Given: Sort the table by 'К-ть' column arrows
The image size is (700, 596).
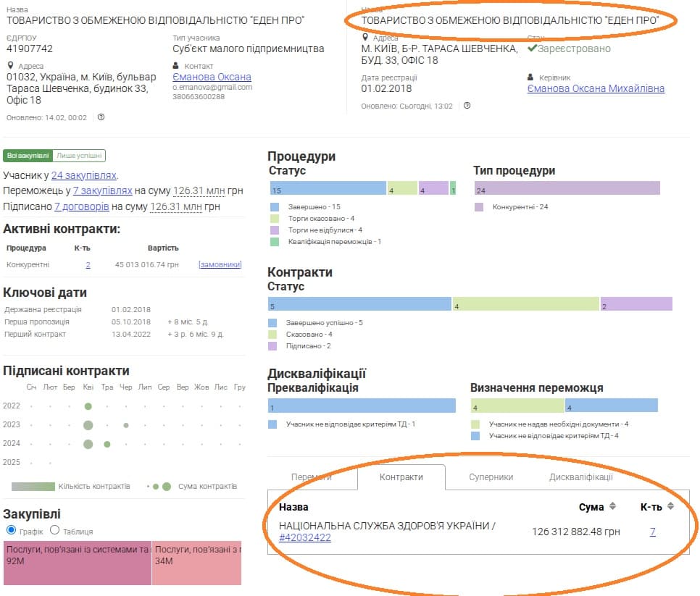Looking at the screenshot, I should 670,506.
